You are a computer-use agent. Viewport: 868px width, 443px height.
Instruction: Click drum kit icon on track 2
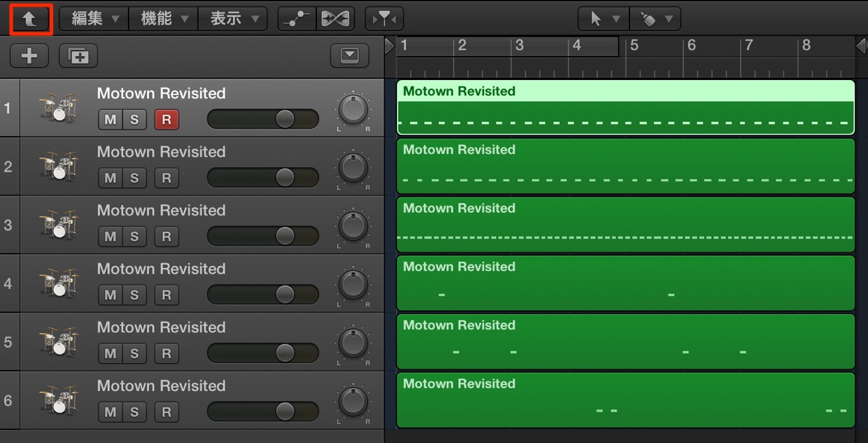click(58, 167)
